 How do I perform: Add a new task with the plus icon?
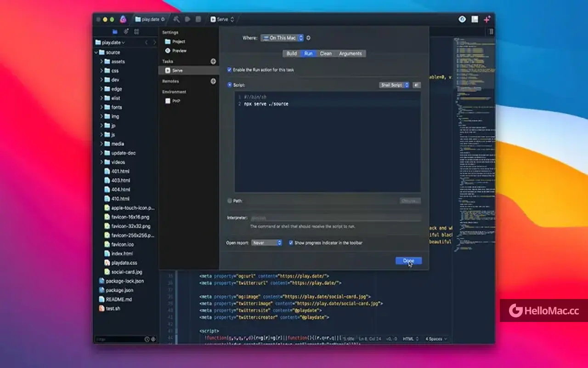pos(213,61)
